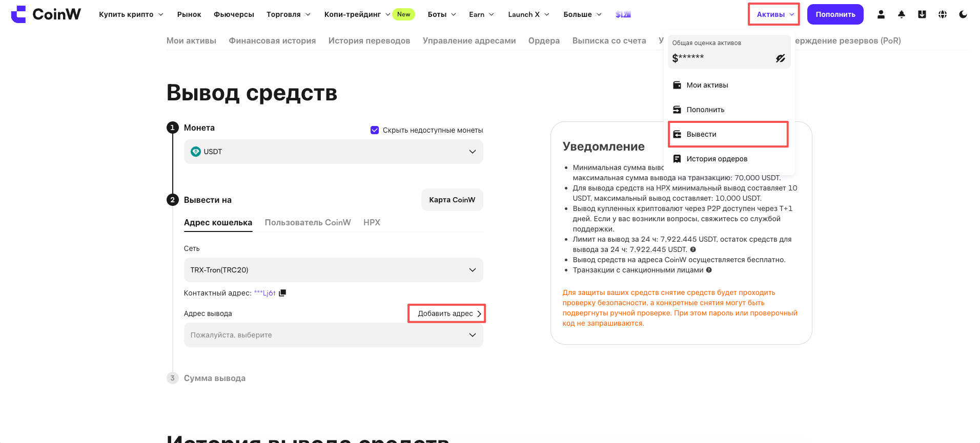980x443 pixels.
Task: Open the 'Ордера' tab
Action: click(544, 40)
